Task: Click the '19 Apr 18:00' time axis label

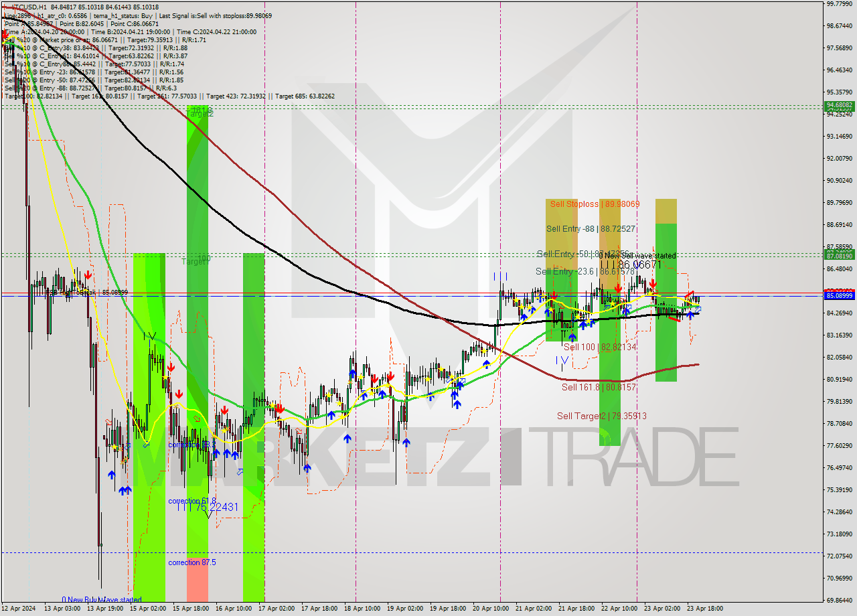Action: coord(449,609)
